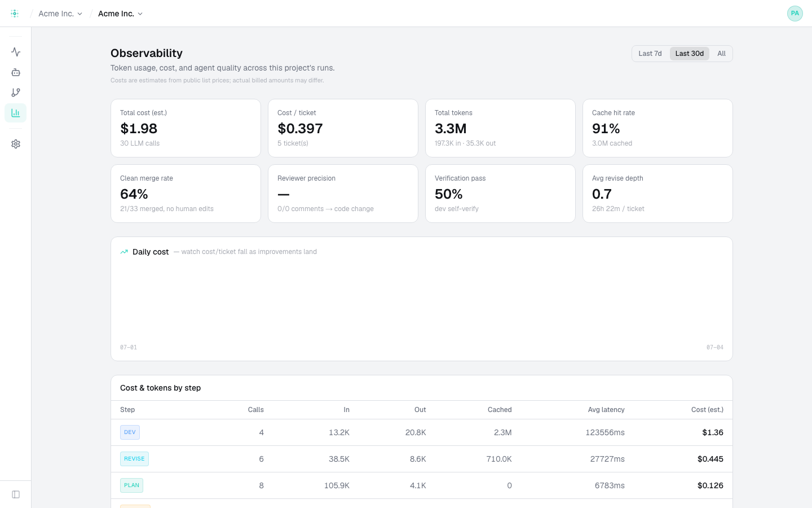Screen dimensions: 812x508
Task: Click the 30 LLM calls subtext
Action: (x=140, y=143)
